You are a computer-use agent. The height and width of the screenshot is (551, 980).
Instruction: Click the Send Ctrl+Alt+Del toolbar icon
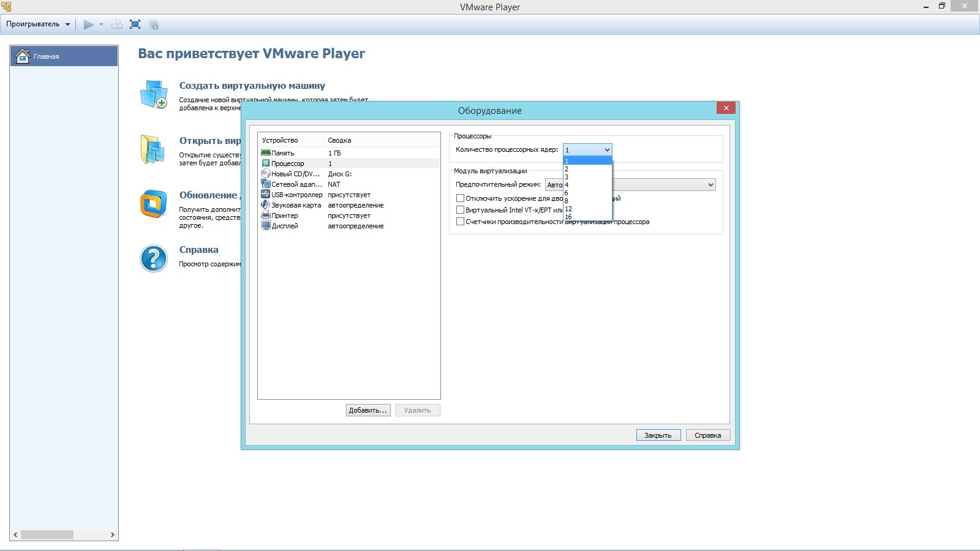[117, 24]
